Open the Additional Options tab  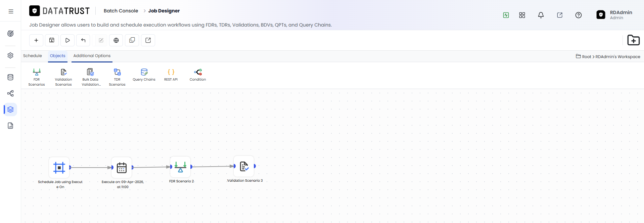92,56
